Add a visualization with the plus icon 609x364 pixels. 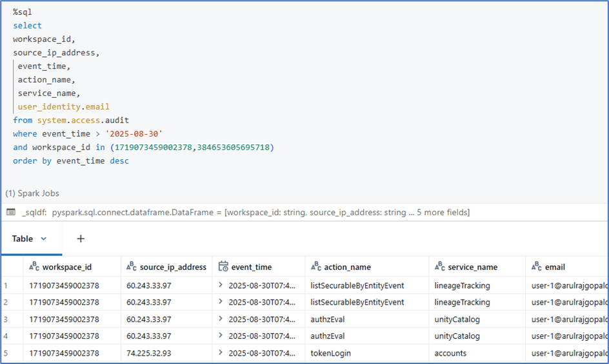pyautogui.click(x=81, y=238)
